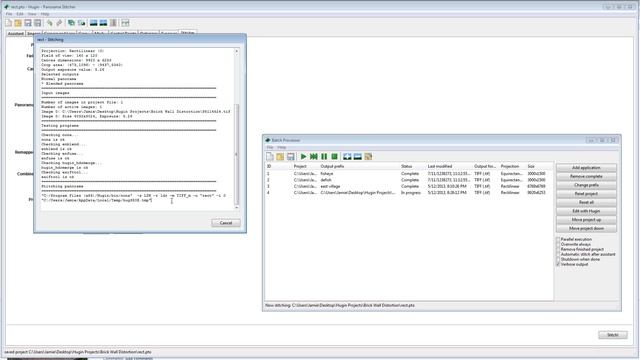640x360 pixels.
Task: Select the batch row with prefix defish
Action: pyautogui.click(x=408, y=180)
